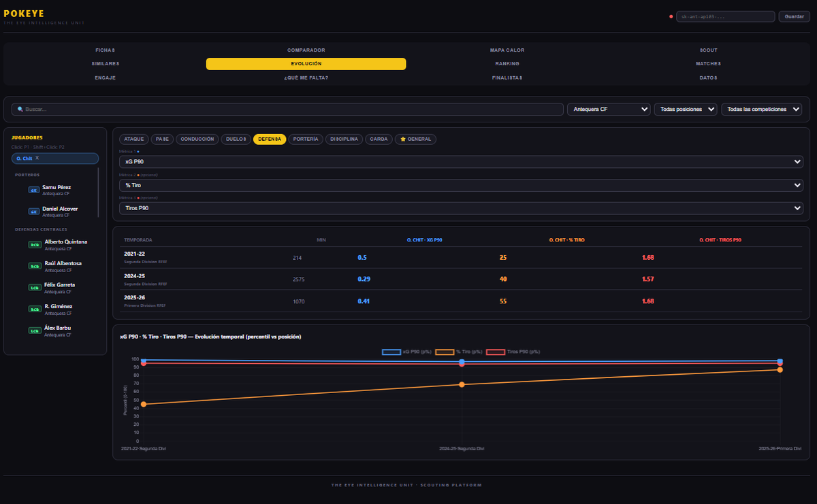817x504 pixels.
Task: Click the search magnifier icon
Action: [x=20, y=109]
